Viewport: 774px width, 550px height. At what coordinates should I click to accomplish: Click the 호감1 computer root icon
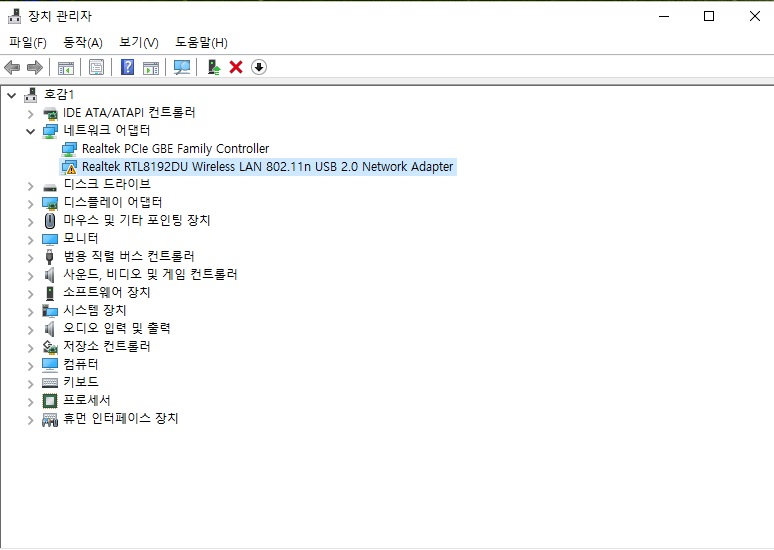tap(31, 95)
